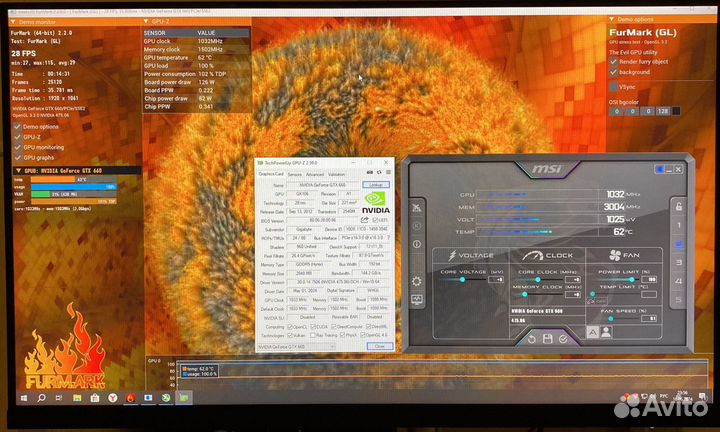Click GPU-Z Close button
The image size is (720, 432).
380,346
